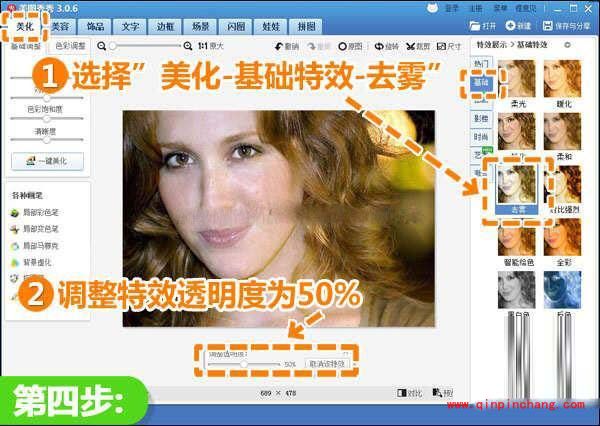This screenshot has width=600, height=426.
Task: Switch to the 文字 text tab
Action: click(x=130, y=26)
